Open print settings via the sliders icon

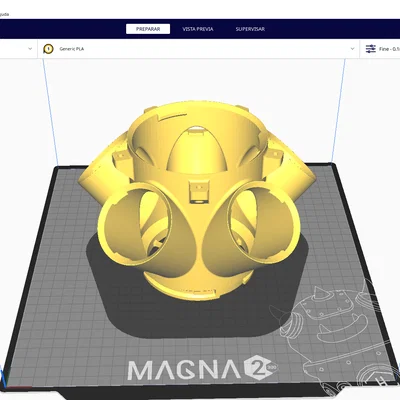(x=371, y=49)
